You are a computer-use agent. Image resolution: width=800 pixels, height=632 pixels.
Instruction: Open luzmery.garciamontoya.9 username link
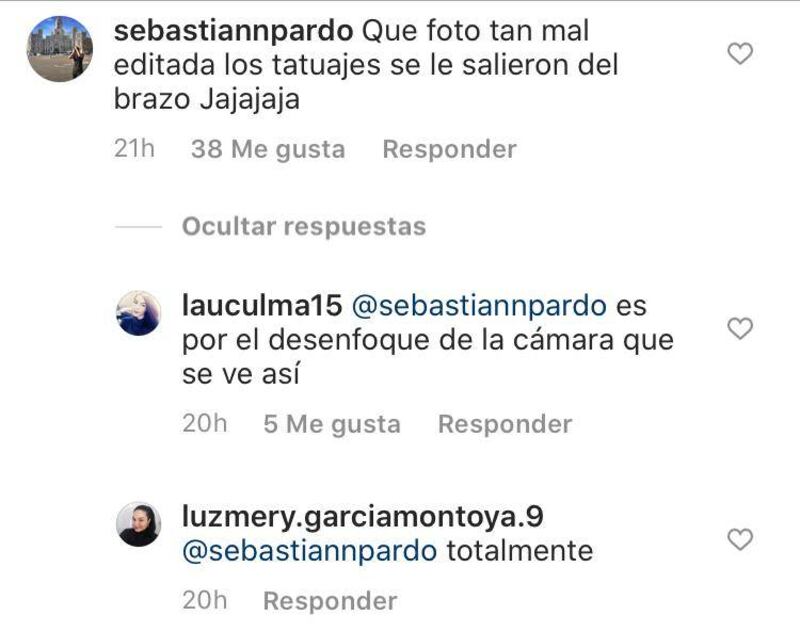tap(363, 517)
